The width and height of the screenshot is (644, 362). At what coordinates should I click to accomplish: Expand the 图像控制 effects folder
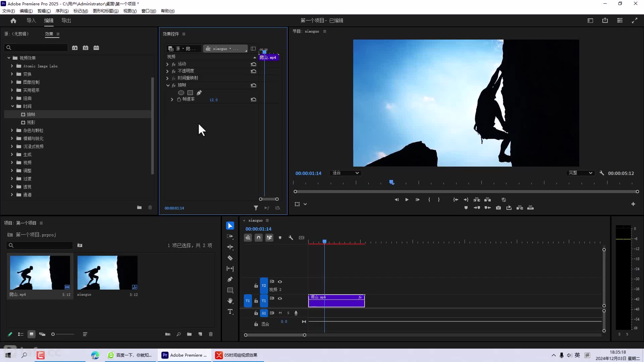12,82
